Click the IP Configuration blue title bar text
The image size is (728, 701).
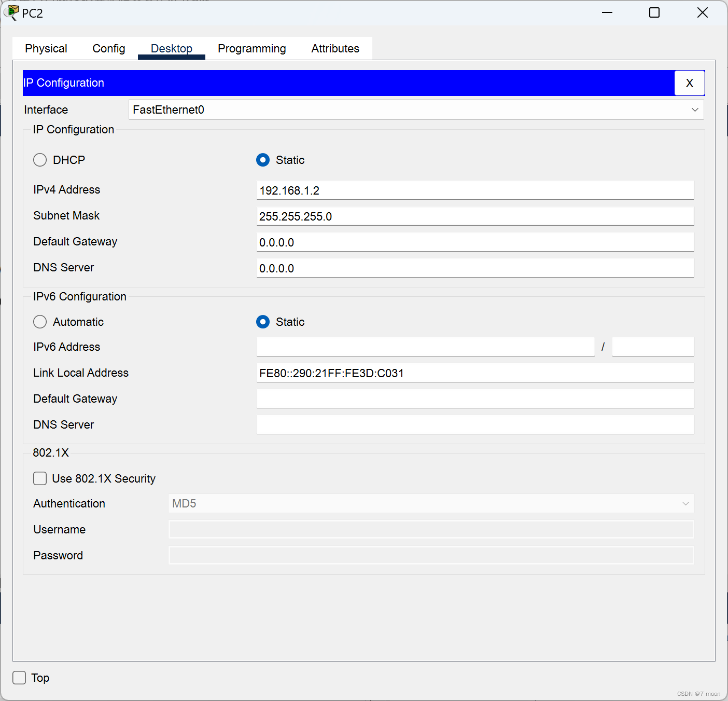64,83
